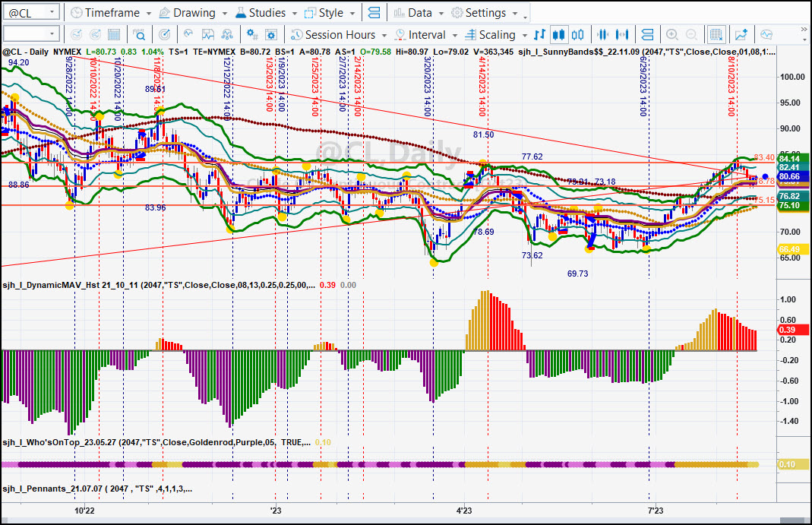Click the small wave line study icon
812x525 pixels.
coord(188,35)
